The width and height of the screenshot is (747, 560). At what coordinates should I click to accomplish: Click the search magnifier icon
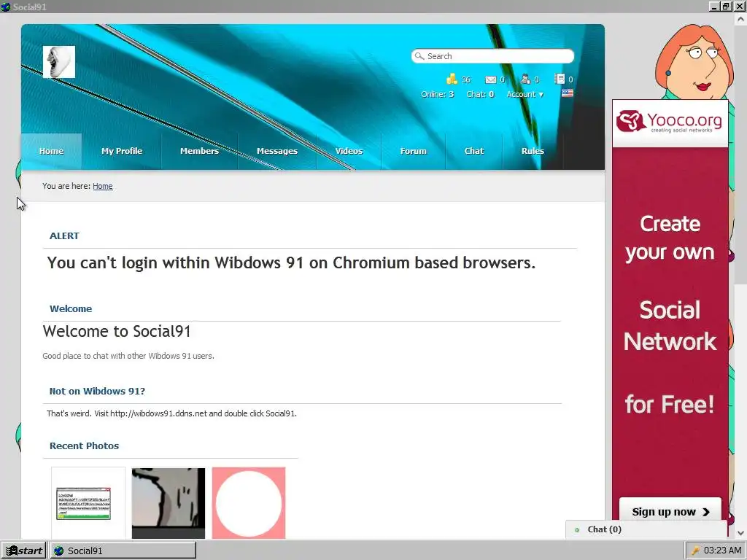tap(419, 56)
